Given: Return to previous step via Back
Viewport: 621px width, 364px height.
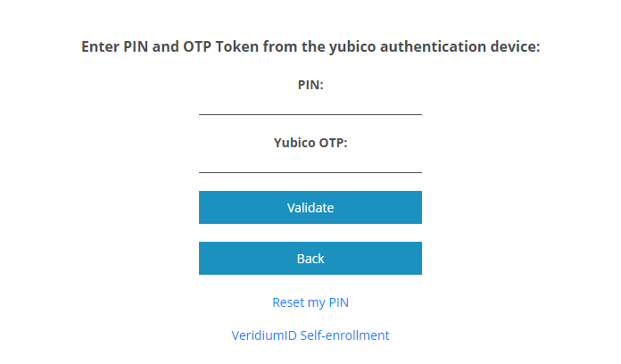Looking at the screenshot, I should pos(310,258).
